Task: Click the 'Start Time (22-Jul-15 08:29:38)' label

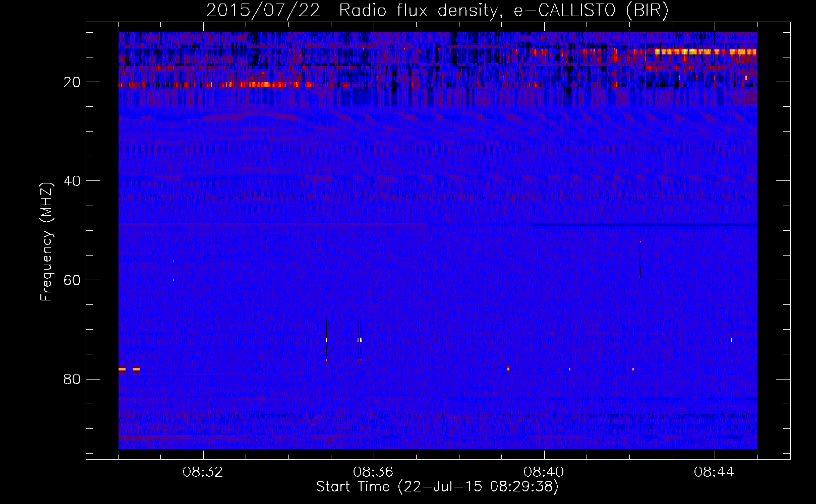Action: tap(437, 487)
